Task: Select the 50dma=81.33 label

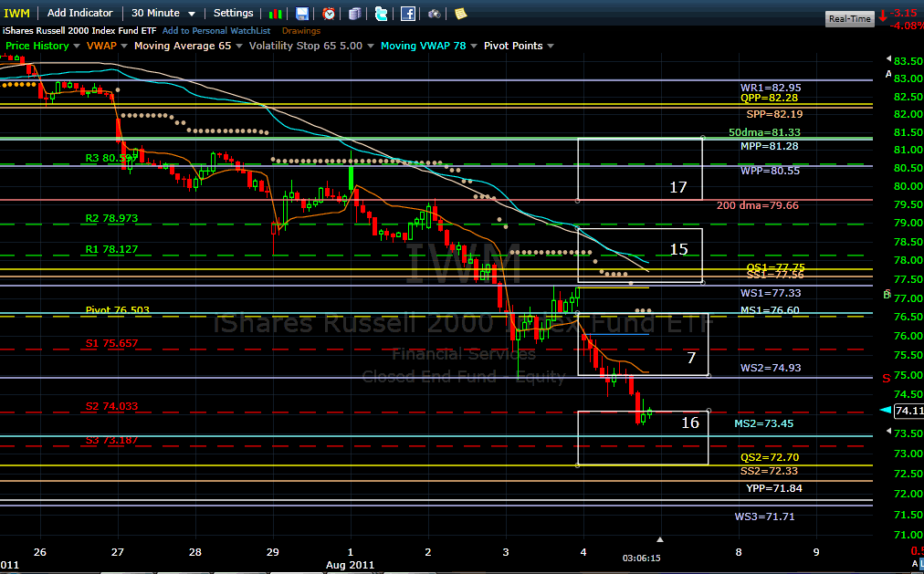Action: [x=764, y=132]
